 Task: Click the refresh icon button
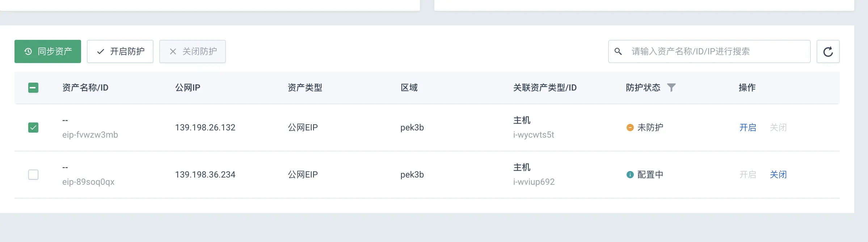coord(828,51)
